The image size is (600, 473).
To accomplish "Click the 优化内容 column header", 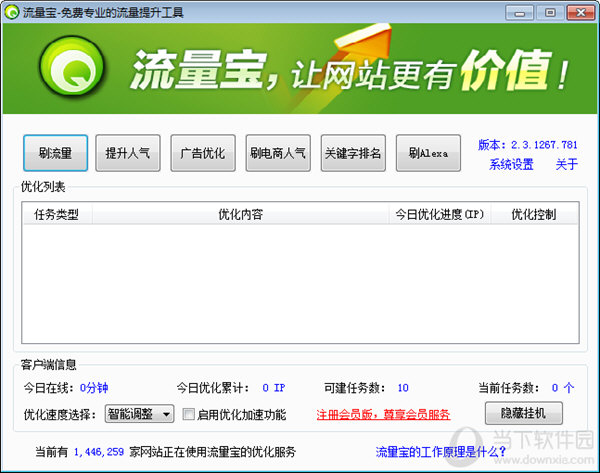I will (x=240, y=214).
